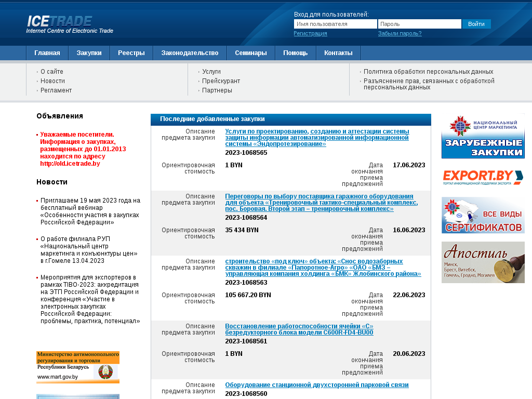532x399 pixels.
Task: Click the ICETRADE logo
Action: pyautogui.click(x=70, y=24)
